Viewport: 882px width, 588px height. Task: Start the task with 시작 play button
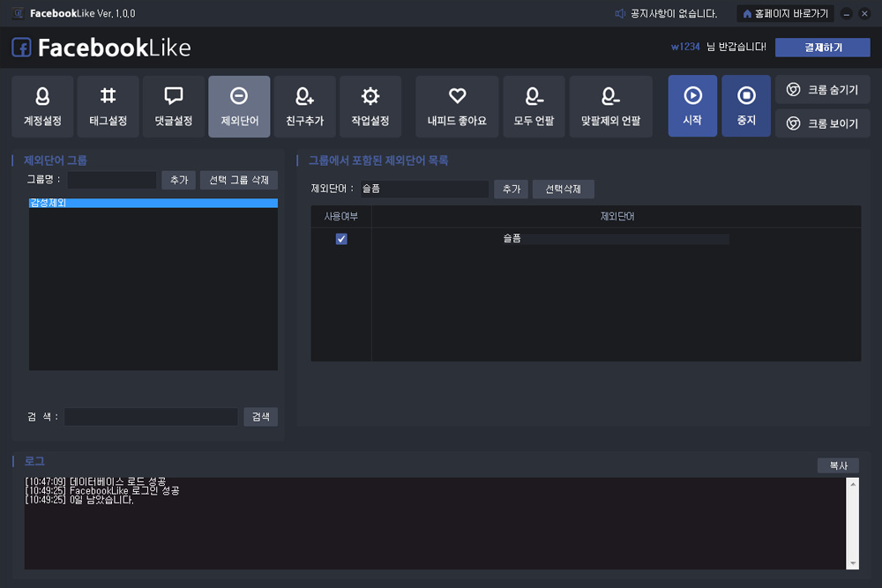[x=692, y=106]
